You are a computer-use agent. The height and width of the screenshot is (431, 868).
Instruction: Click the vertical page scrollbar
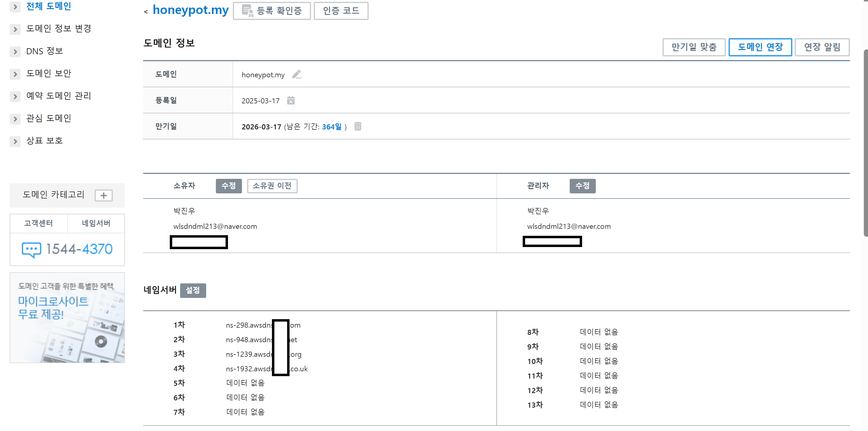point(865,143)
